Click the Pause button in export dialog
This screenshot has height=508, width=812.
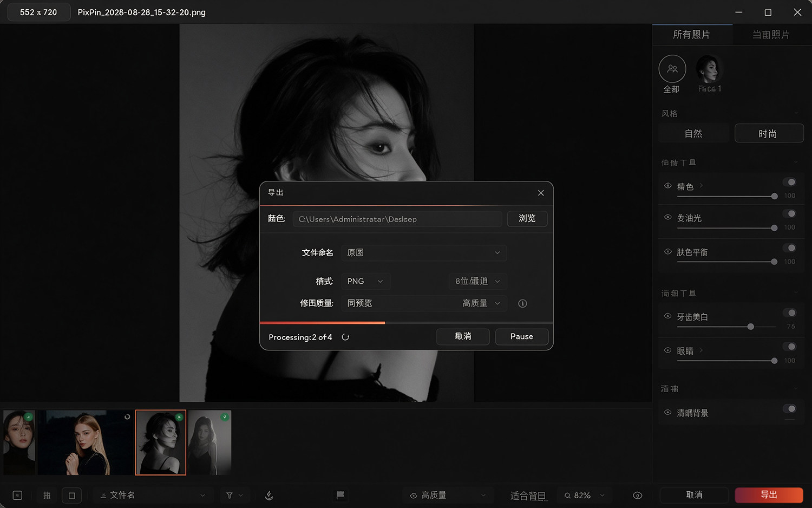(522, 336)
